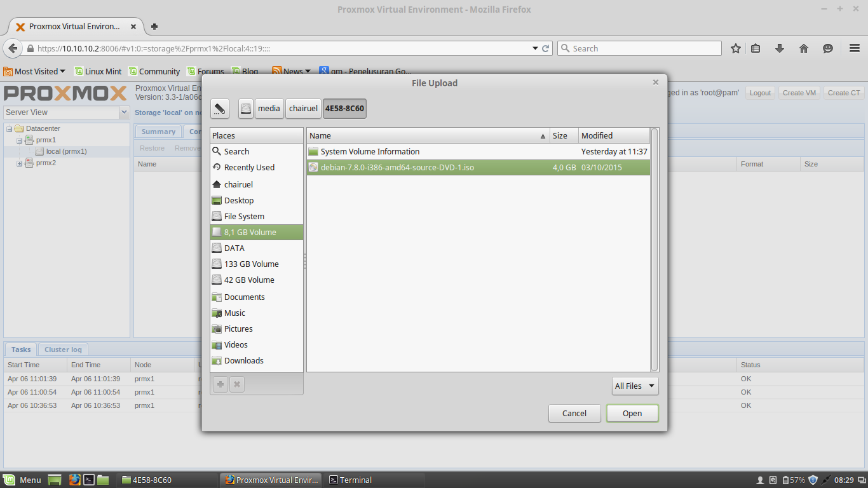Expand the prmx2 node in tree

coord(20,163)
